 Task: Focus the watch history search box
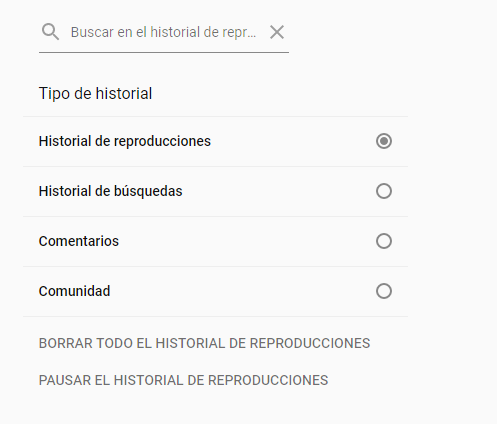click(x=163, y=32)
